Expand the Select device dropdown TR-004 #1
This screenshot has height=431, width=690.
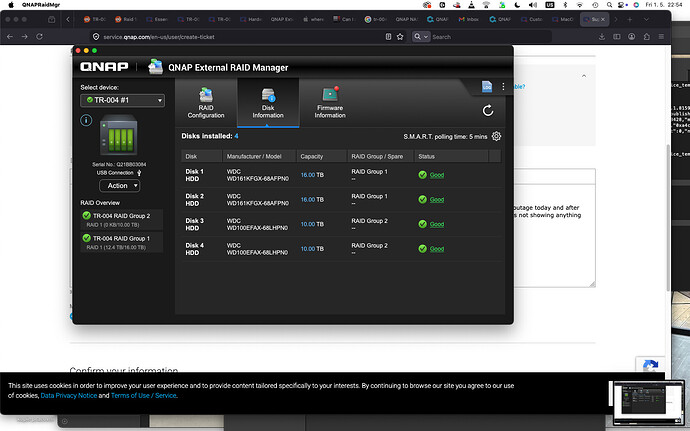click(x=122, y=100)
